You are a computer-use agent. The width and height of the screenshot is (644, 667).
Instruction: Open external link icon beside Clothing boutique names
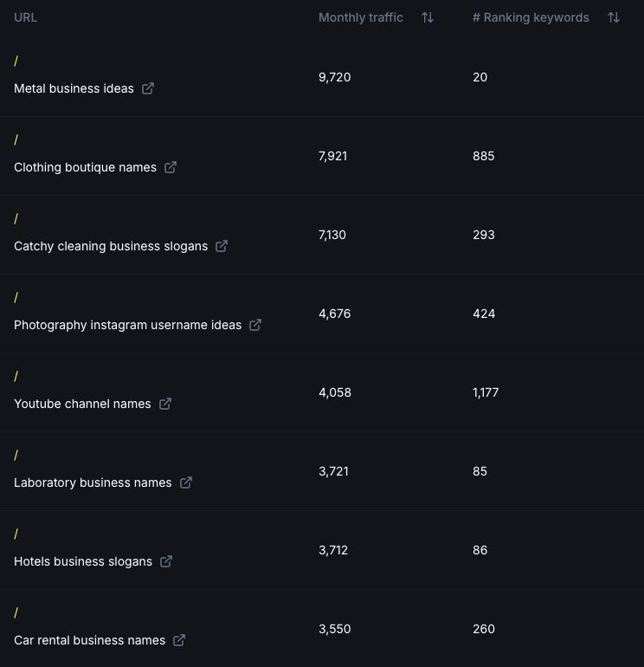(171, 167)
